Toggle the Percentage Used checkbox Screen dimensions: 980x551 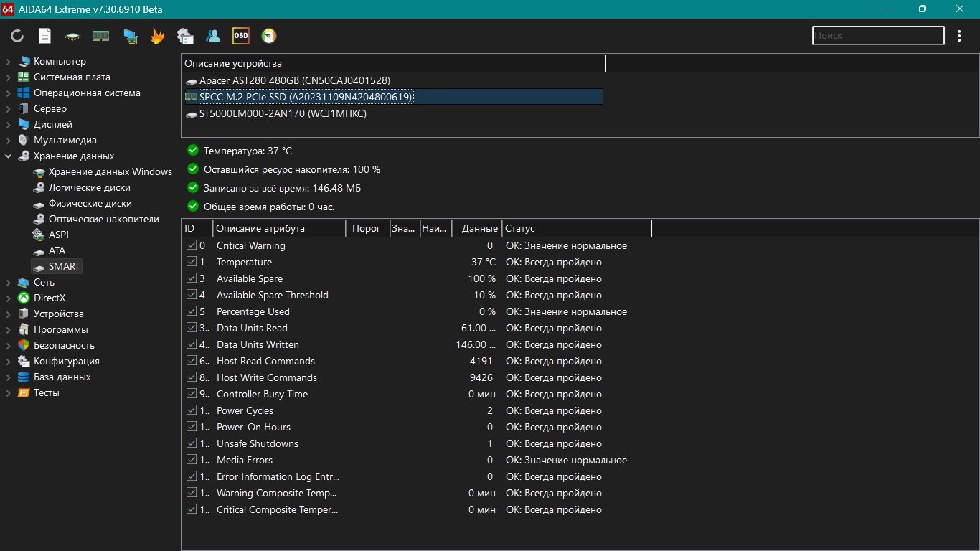click(191, 311)
